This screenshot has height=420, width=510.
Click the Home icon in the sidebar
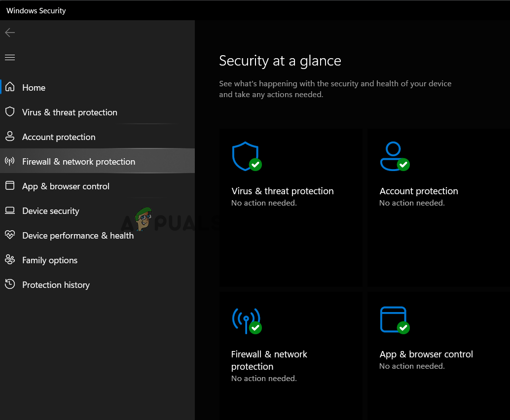coord(10,87)
